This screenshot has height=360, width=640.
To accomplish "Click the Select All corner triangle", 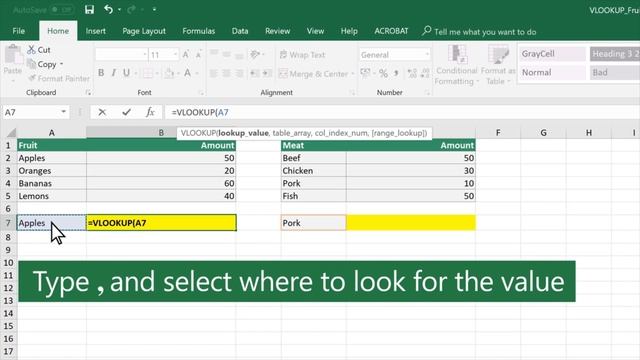I will coord(11,133).
